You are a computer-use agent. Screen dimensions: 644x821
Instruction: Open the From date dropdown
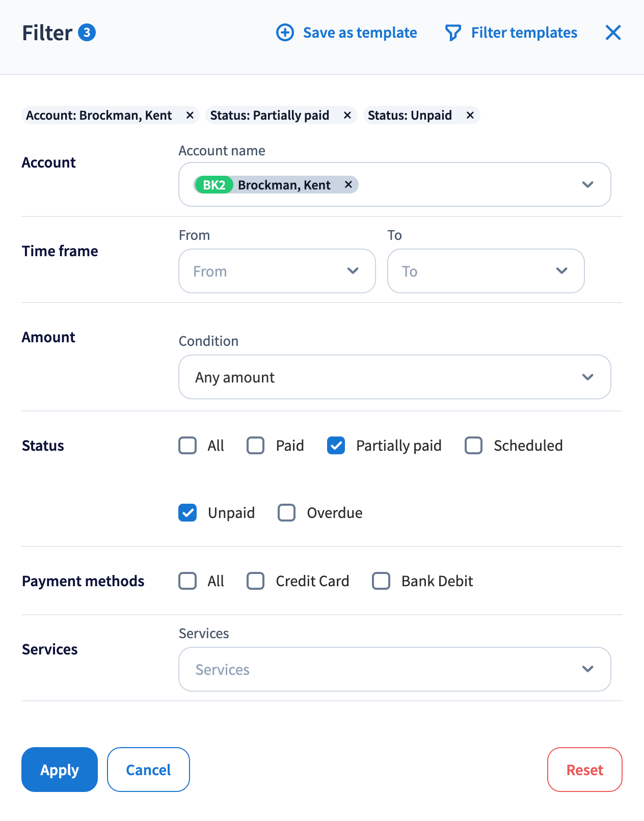(x=277, y=271)
